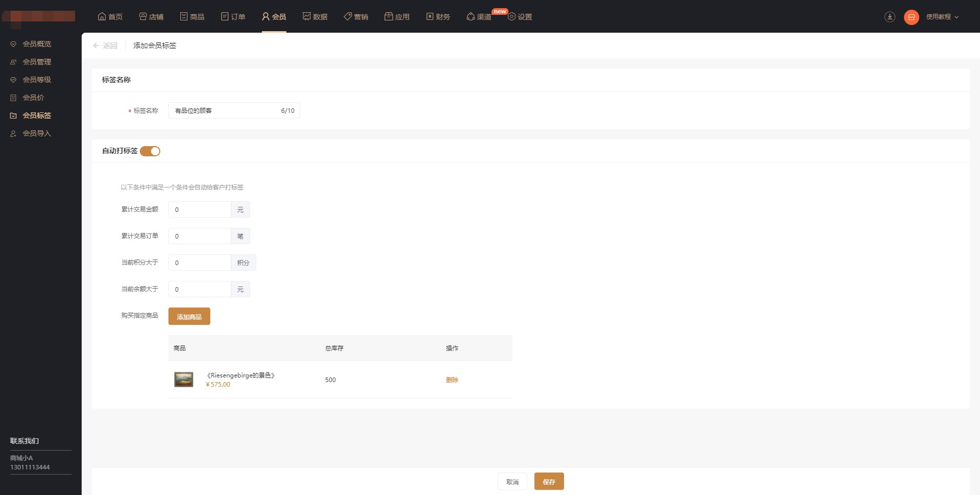Click the 商城小A contact name
This screenshot has width=980, height=495.
click(x=21, y=458)
